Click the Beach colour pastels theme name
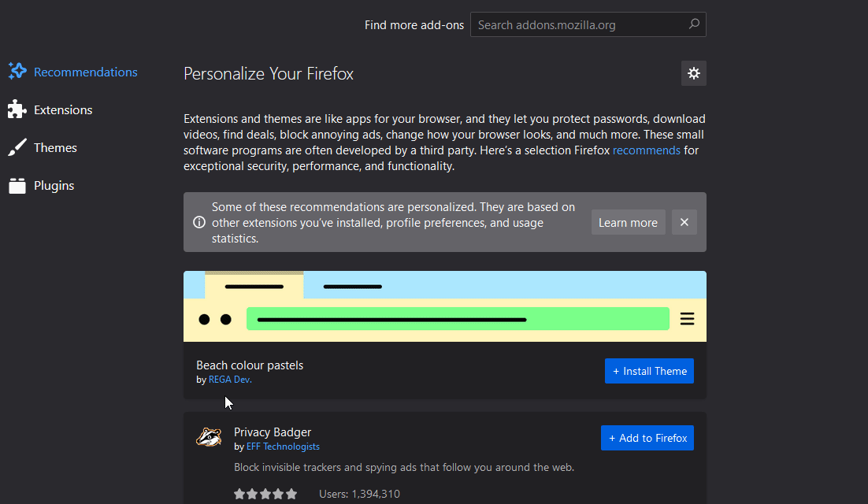The height and width of the screenshot is (504, 868). coord(250,365)
